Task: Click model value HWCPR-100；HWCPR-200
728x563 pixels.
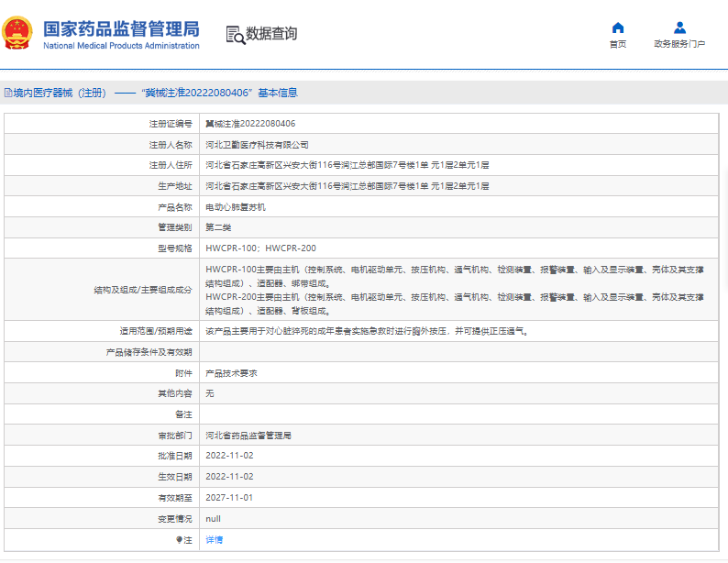Action: (x=260, y=248)
